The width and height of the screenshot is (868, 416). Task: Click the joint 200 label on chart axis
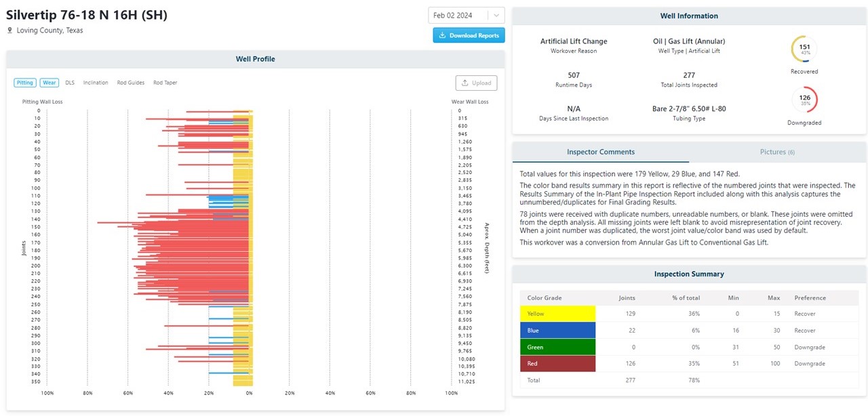[x=35, y=266]
